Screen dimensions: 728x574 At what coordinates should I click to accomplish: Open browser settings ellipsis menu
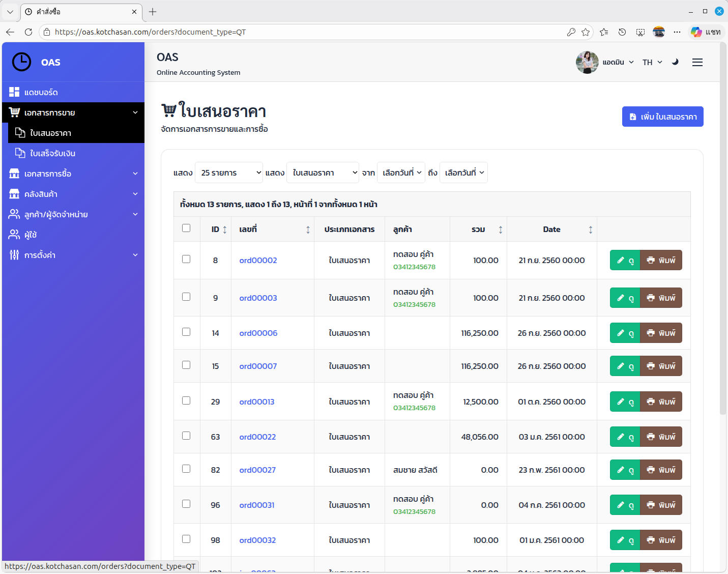point(677,32)
